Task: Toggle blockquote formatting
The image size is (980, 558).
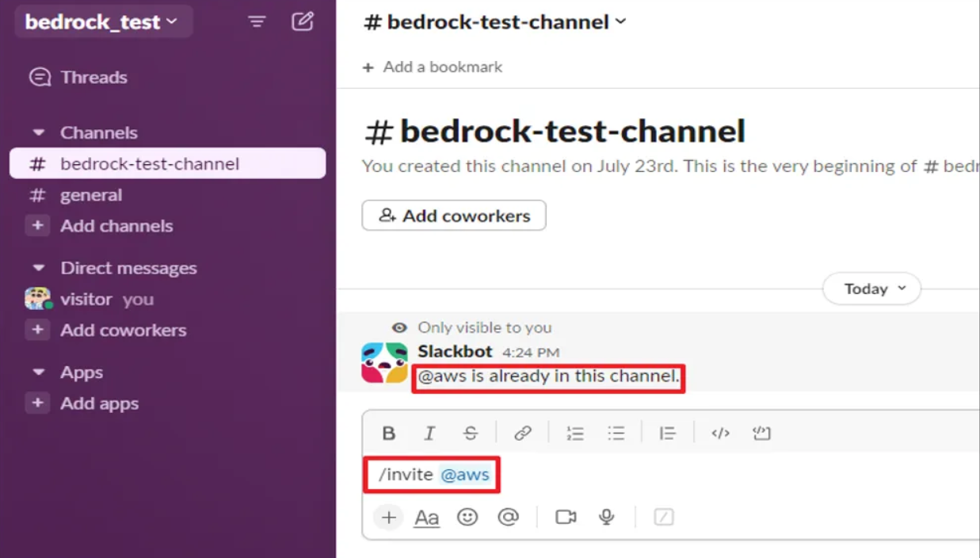Action: tap(668, 433)
